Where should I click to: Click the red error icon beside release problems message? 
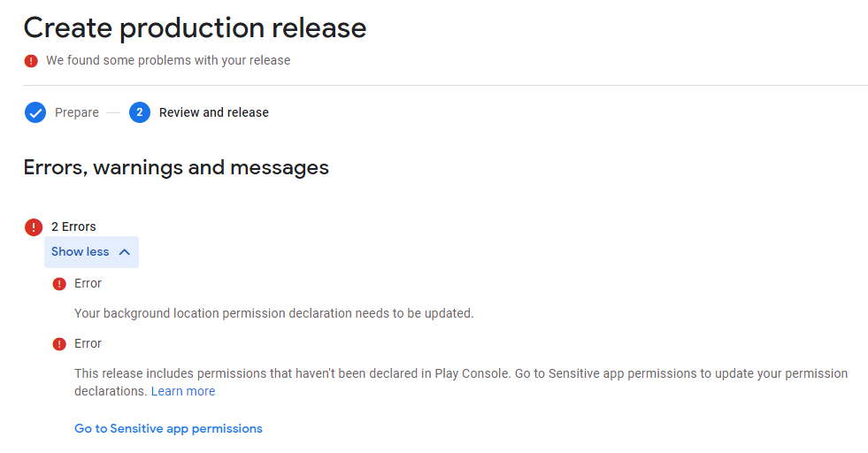[31, 61]
